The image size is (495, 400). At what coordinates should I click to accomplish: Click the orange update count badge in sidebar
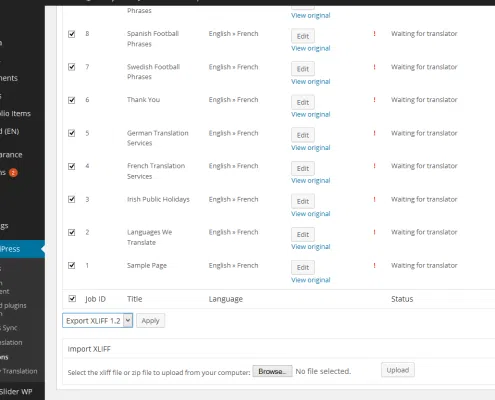tap(13, 173)
